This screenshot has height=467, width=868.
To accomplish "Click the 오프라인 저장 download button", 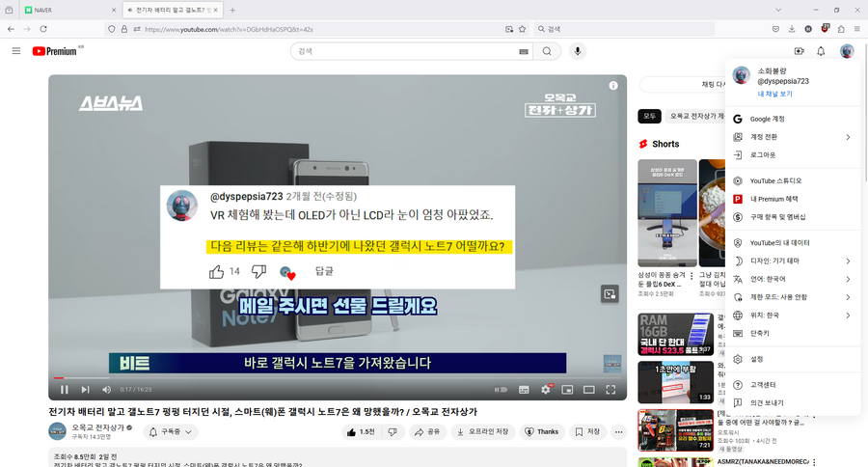I will pyautogui.click(x=483, y=431).
